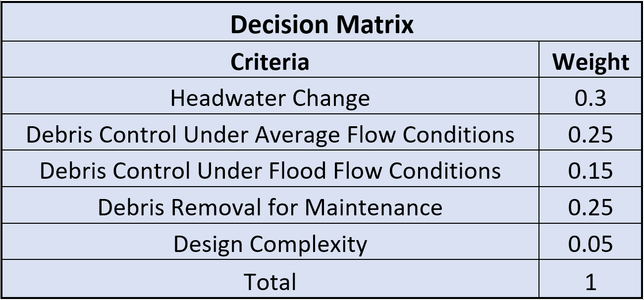The height and width of the screenshot is (300, 644).
Task: Select the 0.25 weight for Average Flow Conditions
Action: coord(590,135)
